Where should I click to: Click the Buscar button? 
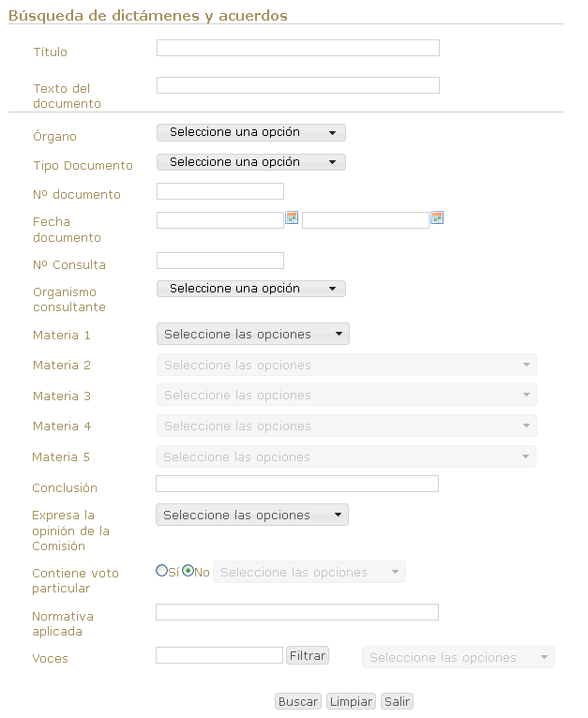coord(298,701)
